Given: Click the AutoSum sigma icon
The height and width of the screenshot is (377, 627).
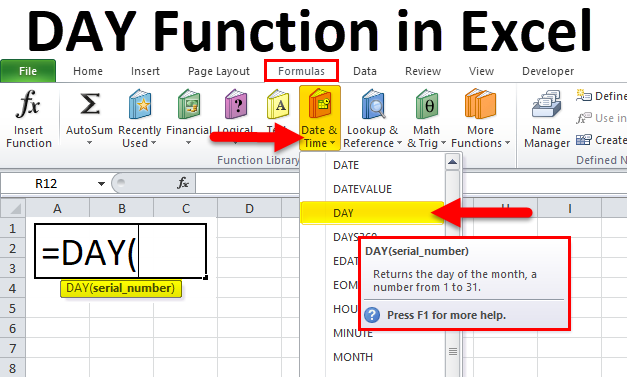Looking at the screenshot, I should pyautogui.click(x=90, y=104).
